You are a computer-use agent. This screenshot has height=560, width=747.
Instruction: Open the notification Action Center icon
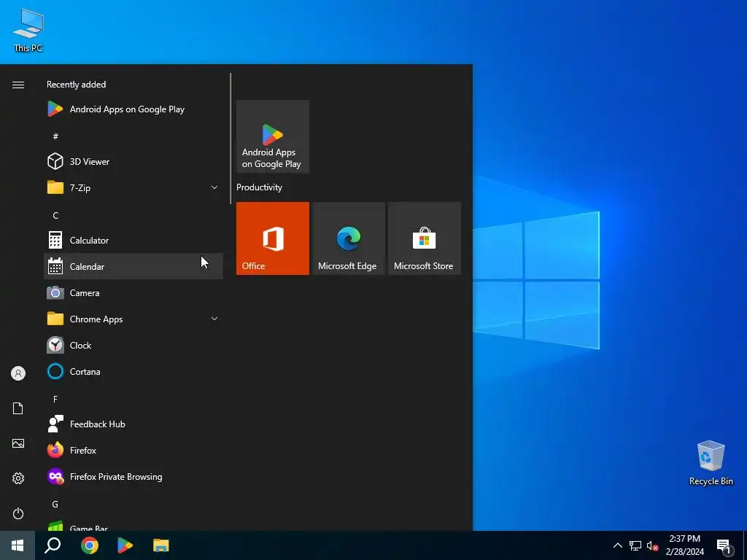coord(725,547)
